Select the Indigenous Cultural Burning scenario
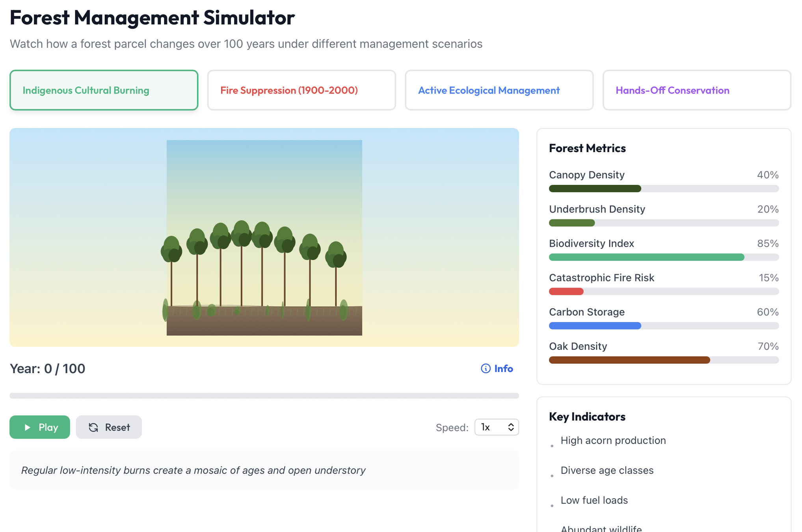The image size is (802, 532). point(103,90)
